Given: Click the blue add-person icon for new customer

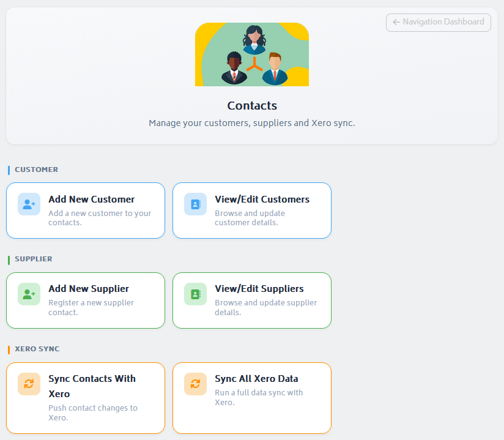Looking at the screenshot, I should coord(29,204).
